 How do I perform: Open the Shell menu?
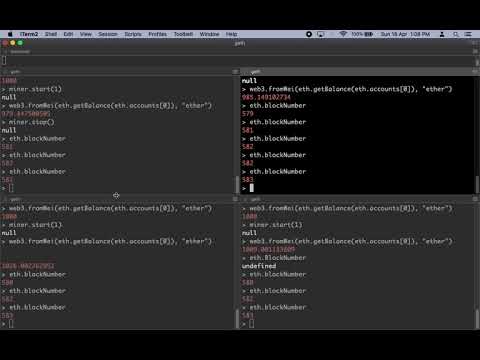tap(51, 34)
